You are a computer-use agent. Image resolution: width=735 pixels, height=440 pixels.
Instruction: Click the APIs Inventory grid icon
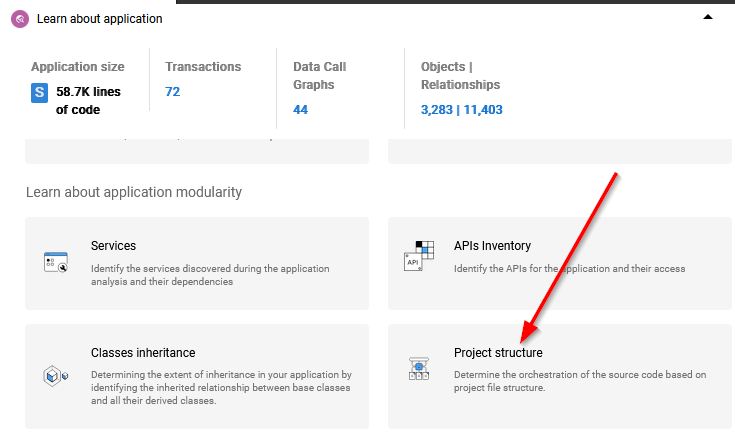(x=419, y=256)
